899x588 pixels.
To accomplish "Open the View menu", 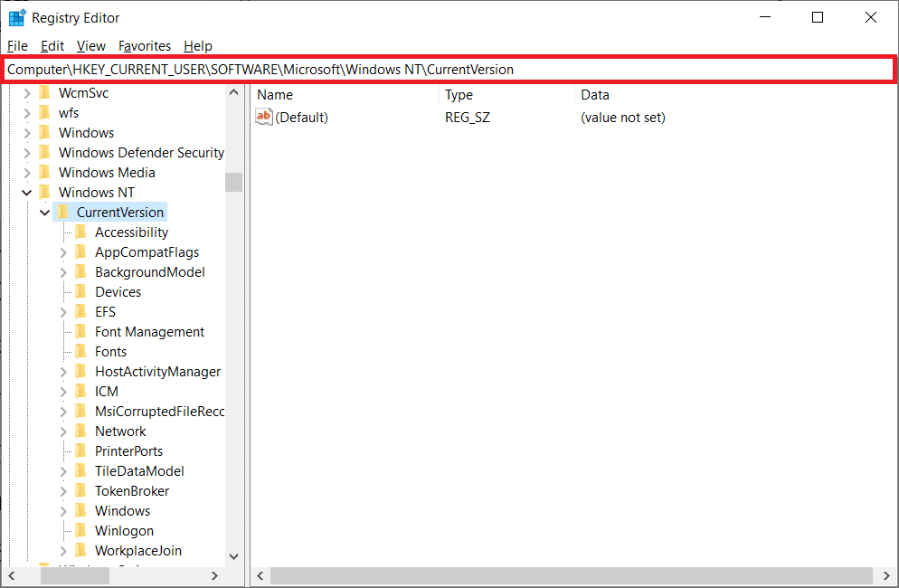I will 90,46.
